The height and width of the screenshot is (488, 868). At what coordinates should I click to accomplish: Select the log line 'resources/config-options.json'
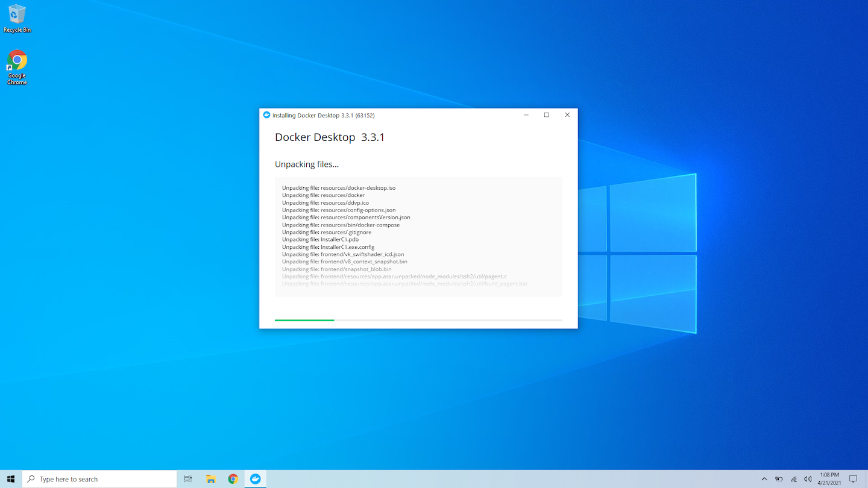point(339,210)
